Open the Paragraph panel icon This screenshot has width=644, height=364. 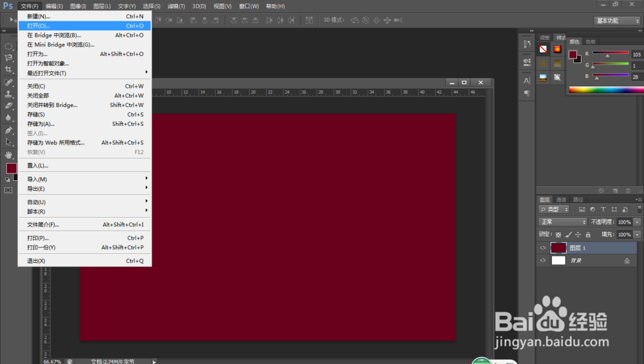[x=527, y=93]
